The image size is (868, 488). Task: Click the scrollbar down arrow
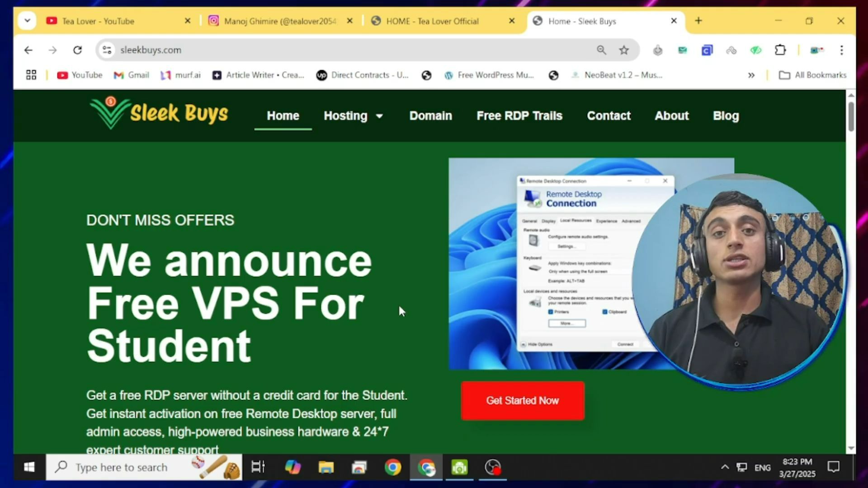click(851, 449)
